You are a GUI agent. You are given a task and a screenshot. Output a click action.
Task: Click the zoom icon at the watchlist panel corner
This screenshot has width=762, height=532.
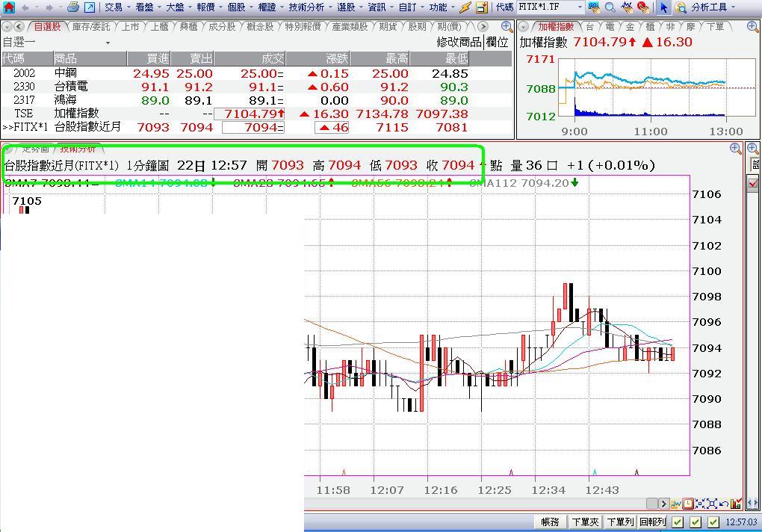507,27
